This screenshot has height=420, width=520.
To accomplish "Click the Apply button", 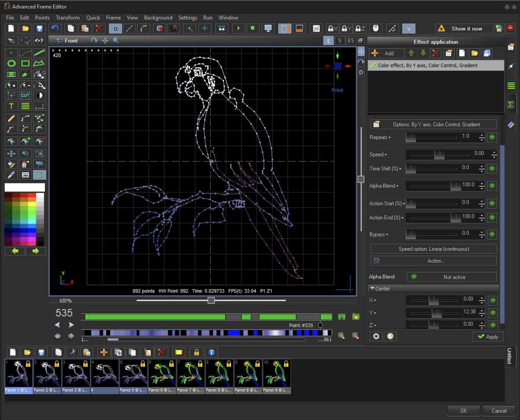I will pos(488,337).
